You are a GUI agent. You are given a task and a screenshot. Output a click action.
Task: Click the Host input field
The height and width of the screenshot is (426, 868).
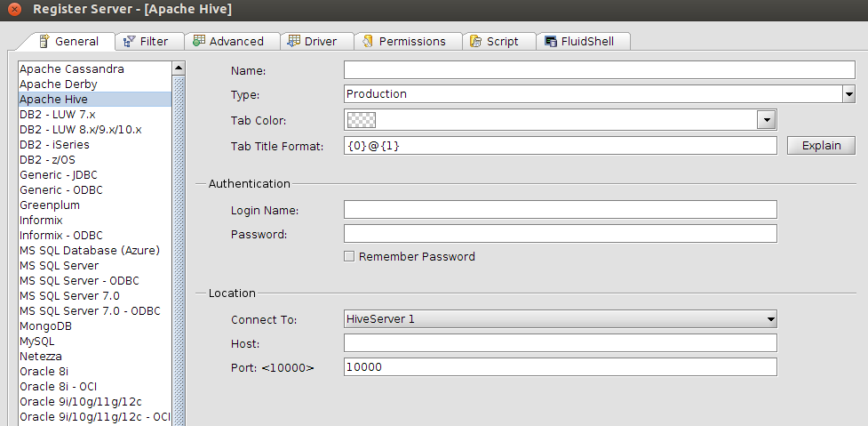pyautogui.click(x=561, y=343)
